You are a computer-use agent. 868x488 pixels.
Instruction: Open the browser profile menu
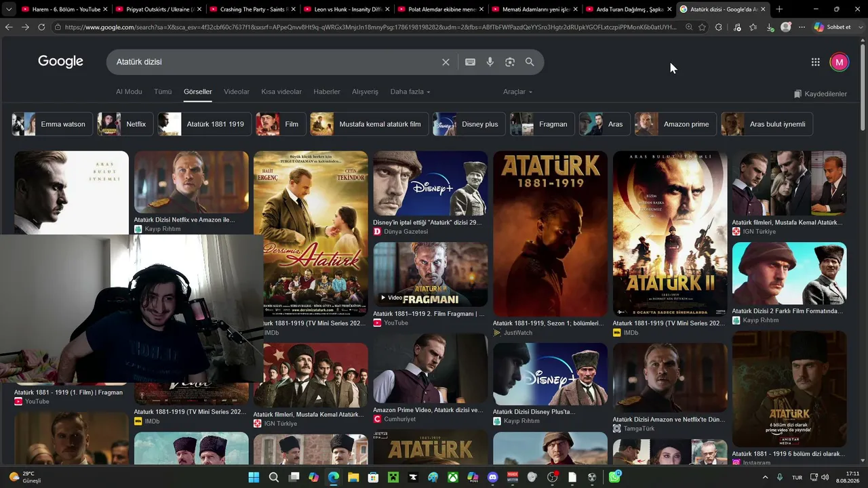pyautogui.click(x=786, y=27)
